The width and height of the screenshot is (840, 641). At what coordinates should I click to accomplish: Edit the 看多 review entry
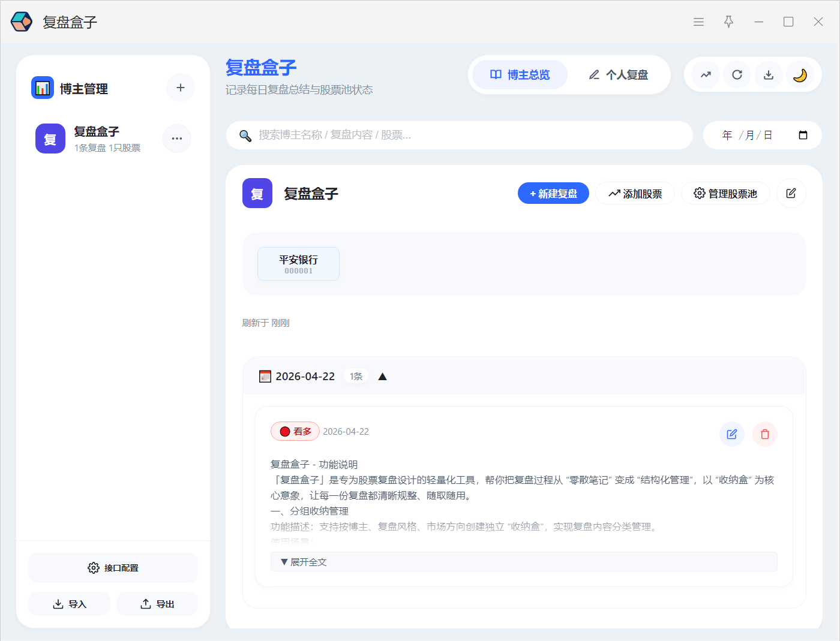tap(732, 434)
